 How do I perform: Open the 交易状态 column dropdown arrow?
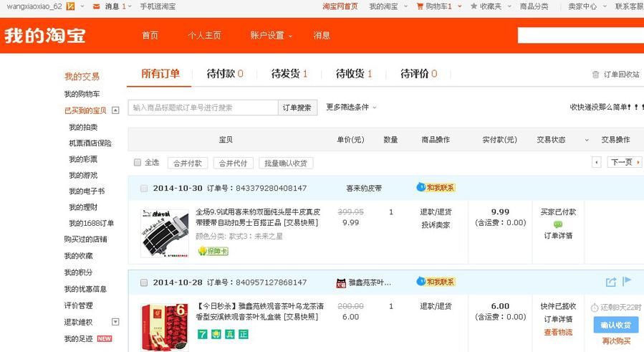587,141
